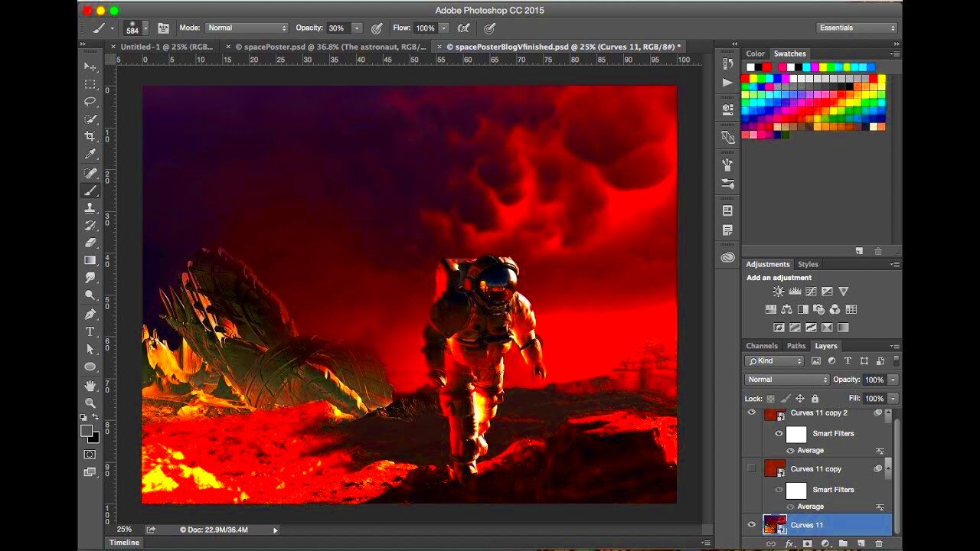Select the Ellipse shape tool
The height and width of the screenshot is (551, 980).
tap(90, 367)
